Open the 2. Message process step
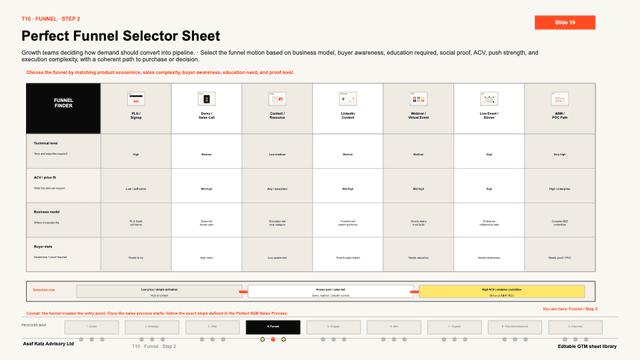The image size is (640, 360). click(152, 327)
